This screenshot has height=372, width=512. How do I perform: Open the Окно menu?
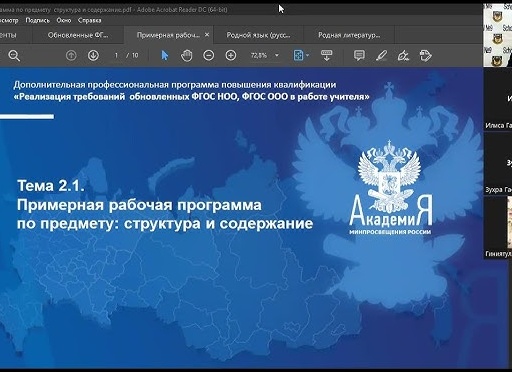coord(64,20)
